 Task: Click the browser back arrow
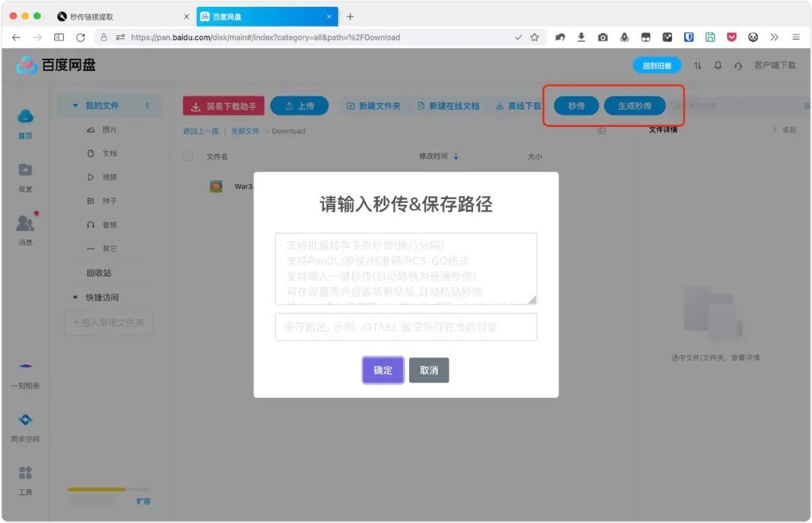click(16, 38)
